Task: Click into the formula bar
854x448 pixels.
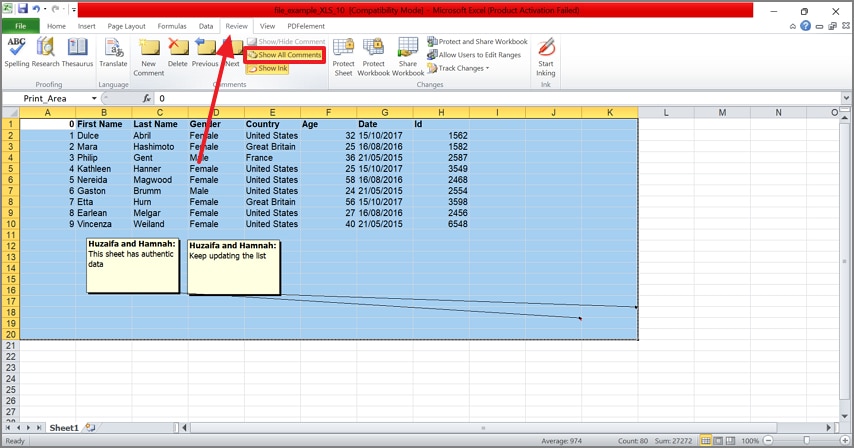Action: coord(498,99)
